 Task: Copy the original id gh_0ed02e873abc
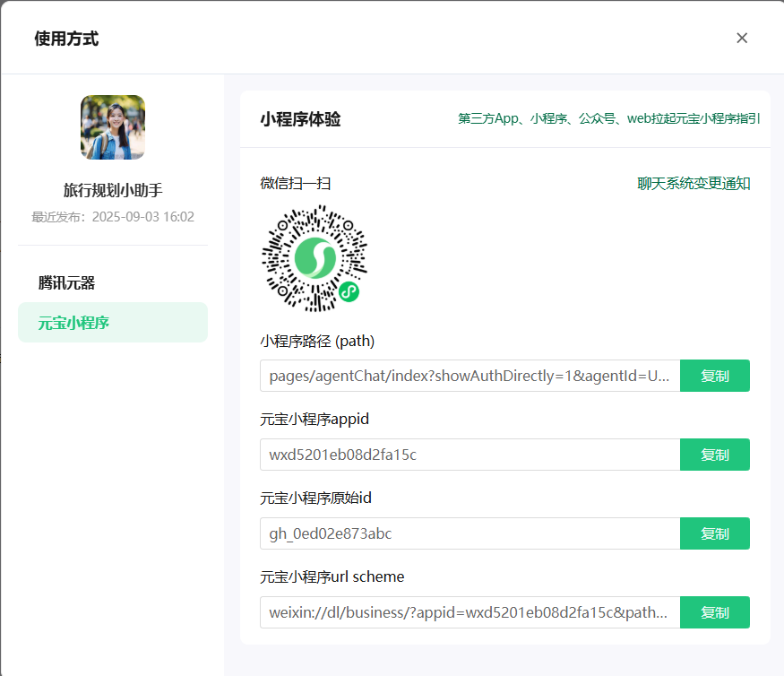(714, 533)
